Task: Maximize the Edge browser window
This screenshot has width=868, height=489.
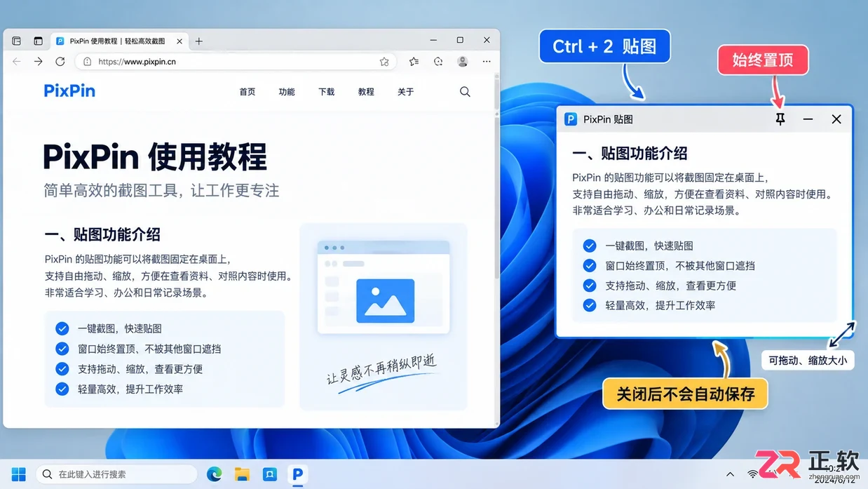Action: [x=460, y=41]
